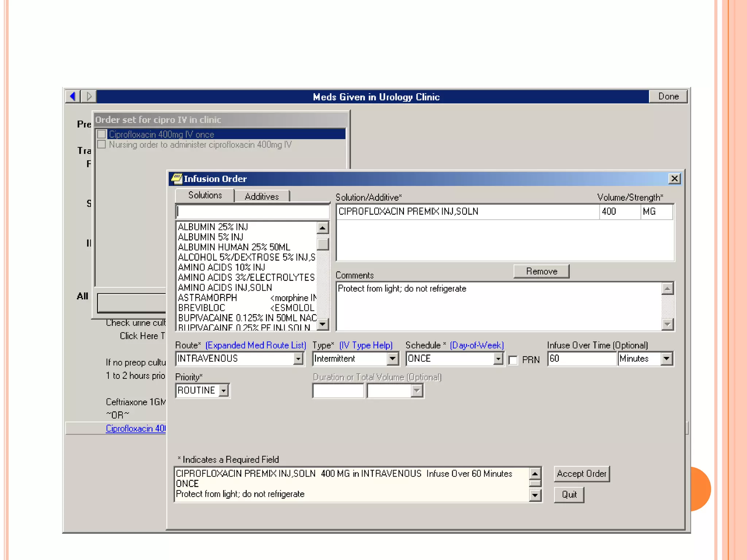Click the blue back arrow icon
The image size is (747, 560).
[73, 96]
